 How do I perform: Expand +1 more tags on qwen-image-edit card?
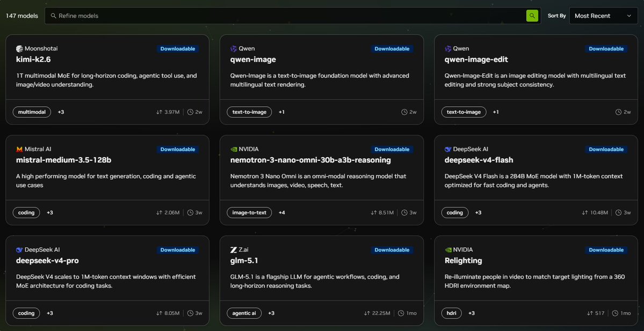496,112
